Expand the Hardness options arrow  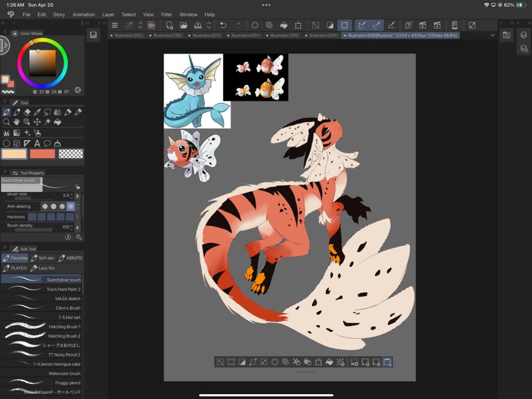(x=78, y=217)
